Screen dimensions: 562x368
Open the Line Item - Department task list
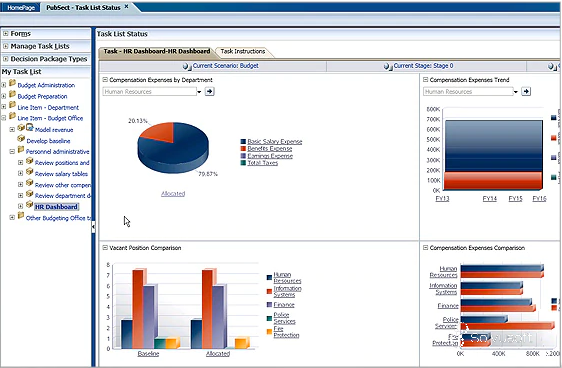pos(48,107)
